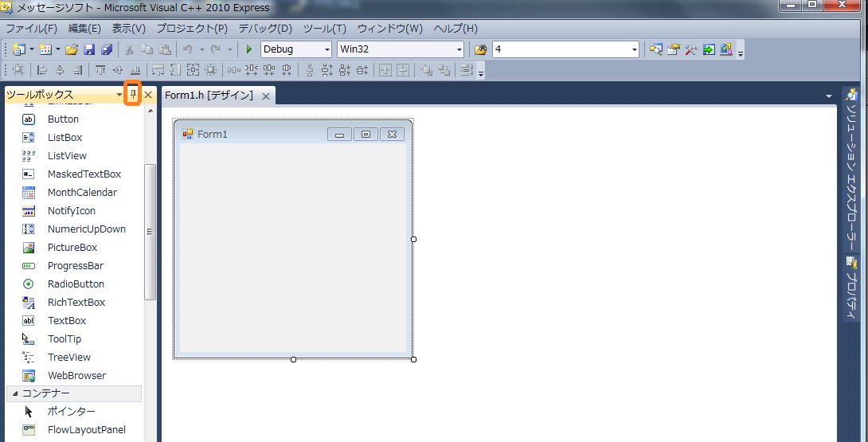Click the Align to Grid layout icon
The width and height of the screenshot is (868, 442).
tap(19, 70)
